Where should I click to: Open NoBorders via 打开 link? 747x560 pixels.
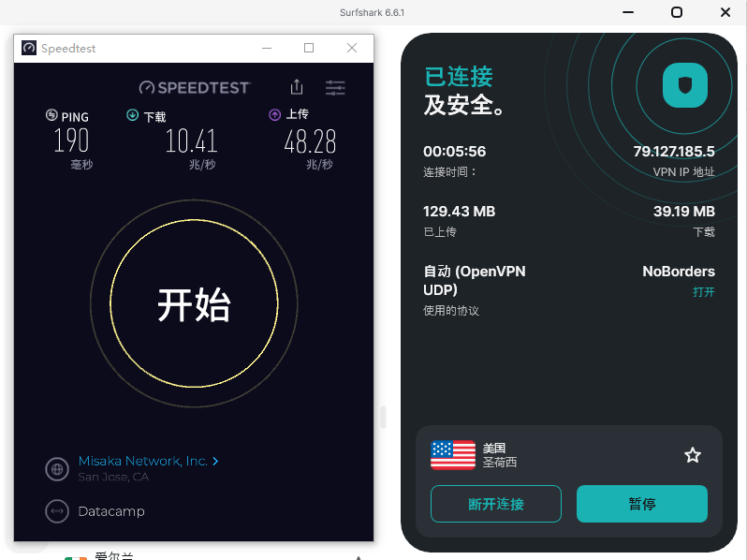[x=704, y=291]
